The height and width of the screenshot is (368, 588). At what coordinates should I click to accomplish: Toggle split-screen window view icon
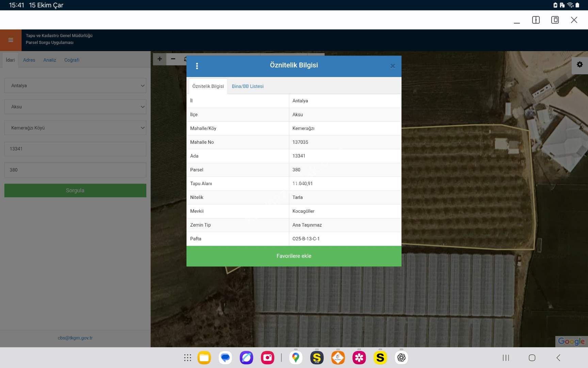(x=536, y=20)
